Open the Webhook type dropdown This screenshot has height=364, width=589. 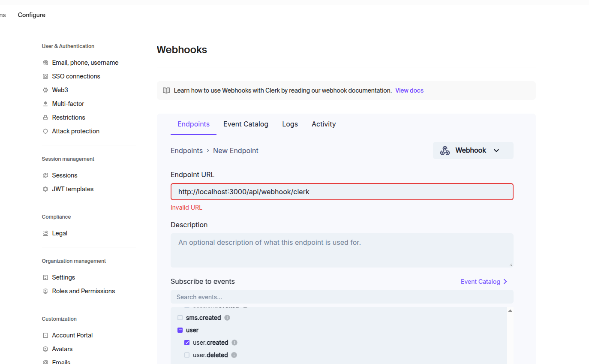(473, 150)
